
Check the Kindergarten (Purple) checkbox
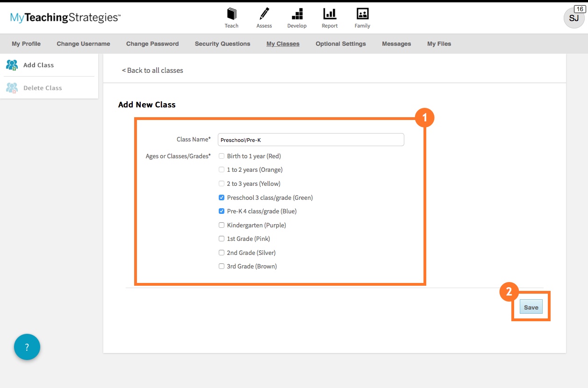tap(222, 225)
